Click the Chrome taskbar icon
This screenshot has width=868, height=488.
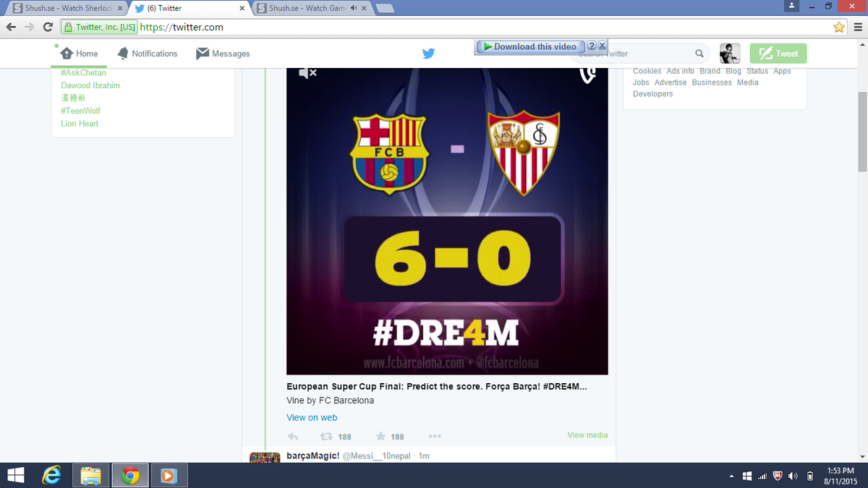pyautogui.click(x=129, y=475)
